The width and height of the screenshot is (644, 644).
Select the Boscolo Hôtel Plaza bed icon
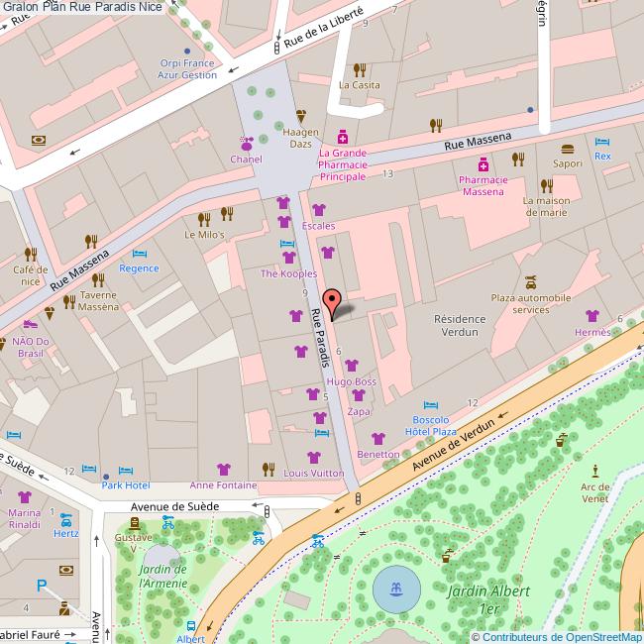point(429,404)
